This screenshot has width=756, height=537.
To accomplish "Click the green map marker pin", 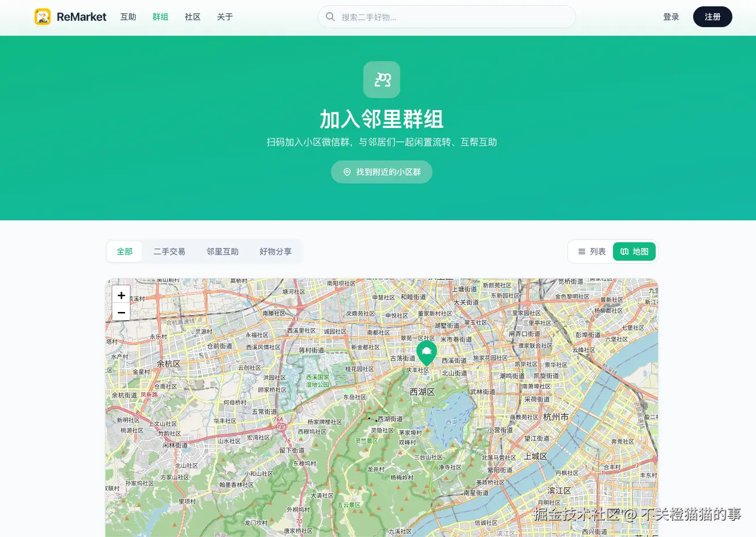I will pos(427,353).
